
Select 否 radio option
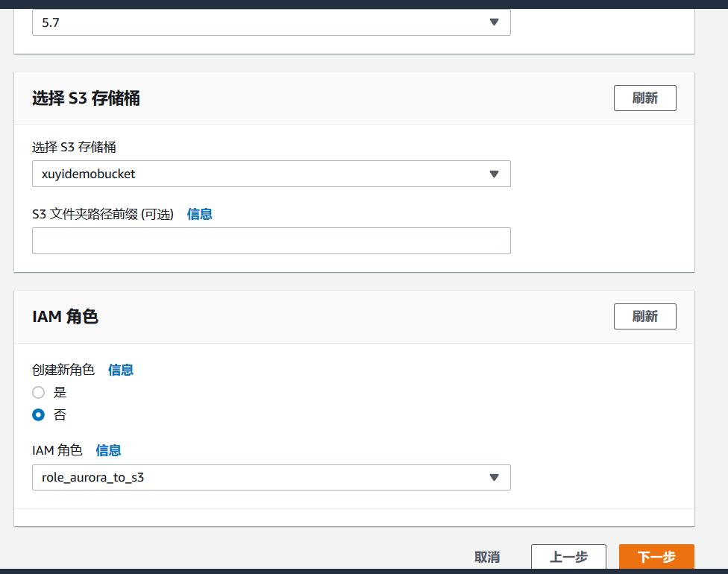point(39,414)
